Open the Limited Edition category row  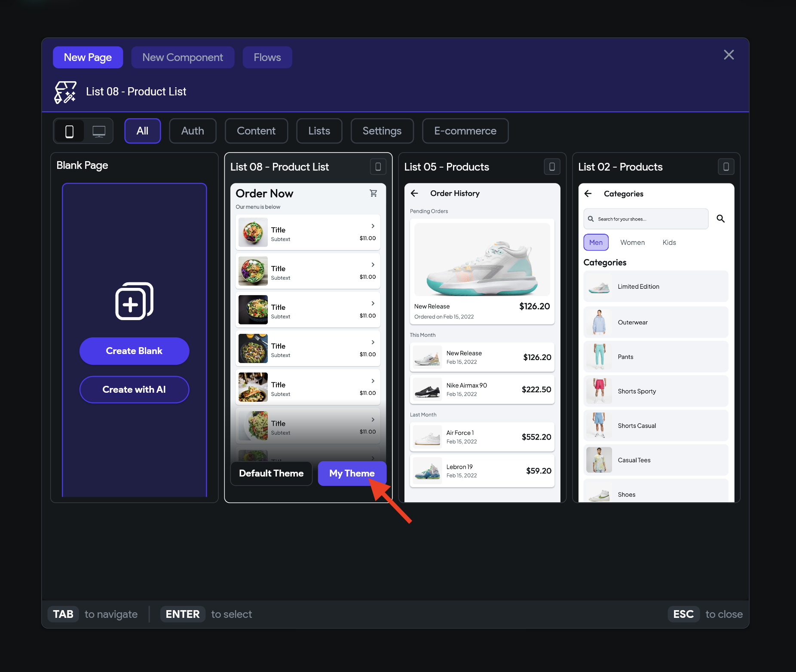(x=656, y=287)
